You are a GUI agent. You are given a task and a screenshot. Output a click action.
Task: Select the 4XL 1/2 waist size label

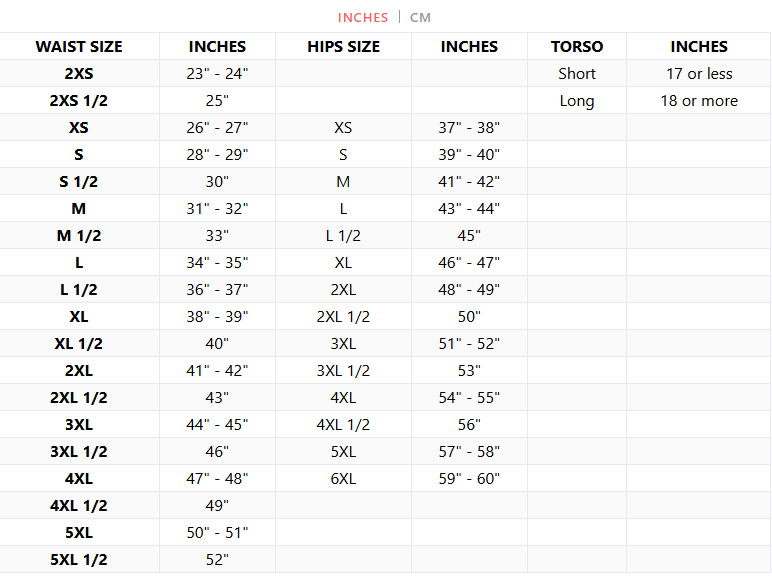(x=79, y=506)
